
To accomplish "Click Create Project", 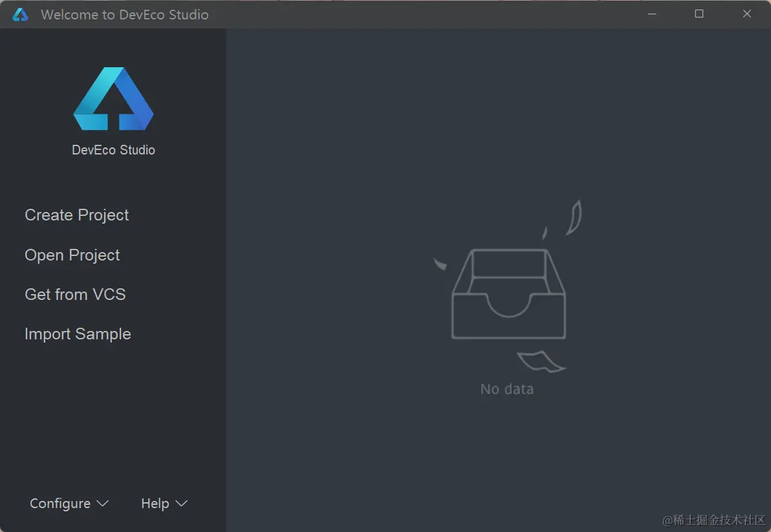I will (x=77, y=215).
